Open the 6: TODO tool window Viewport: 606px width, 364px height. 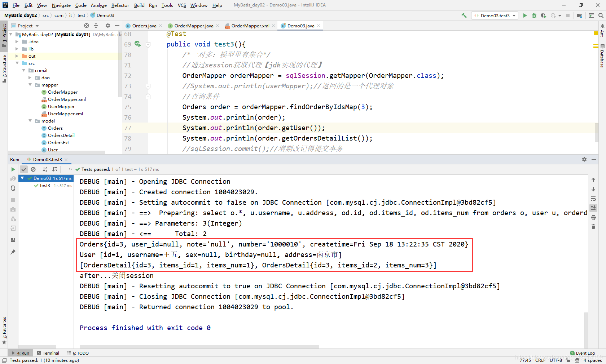78,353
